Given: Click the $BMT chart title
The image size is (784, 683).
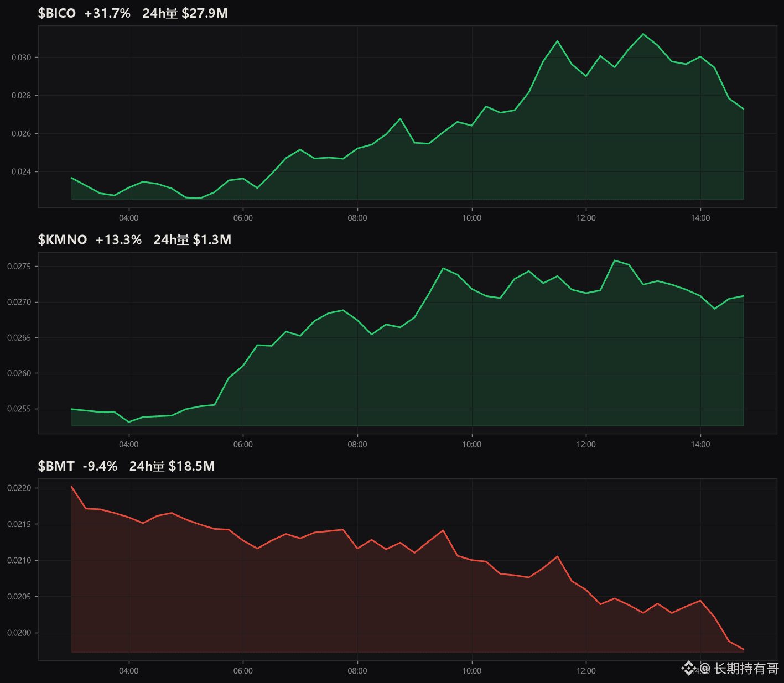Looking at the screenshot, I should (x=56, y=466).
